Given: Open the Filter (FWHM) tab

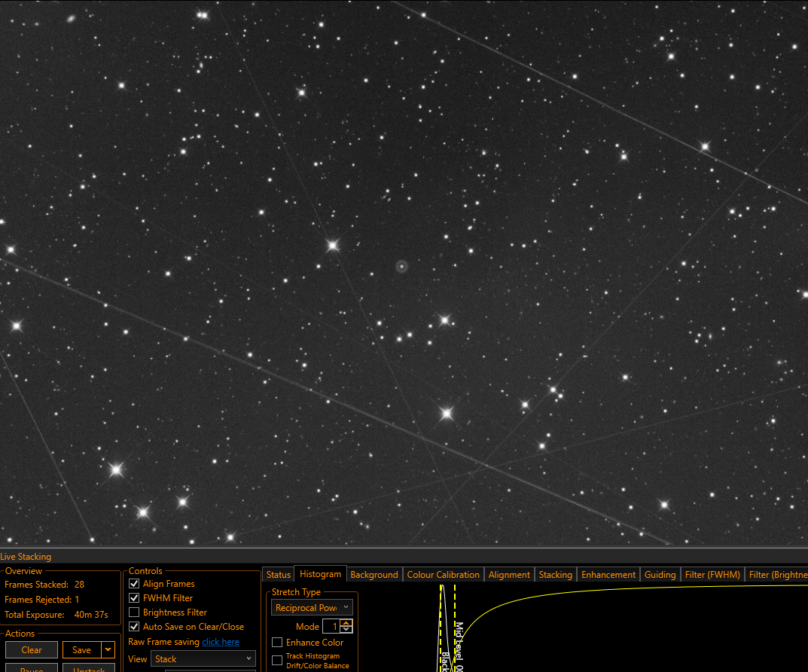Looking at the screenshot, I should point(712,575).
